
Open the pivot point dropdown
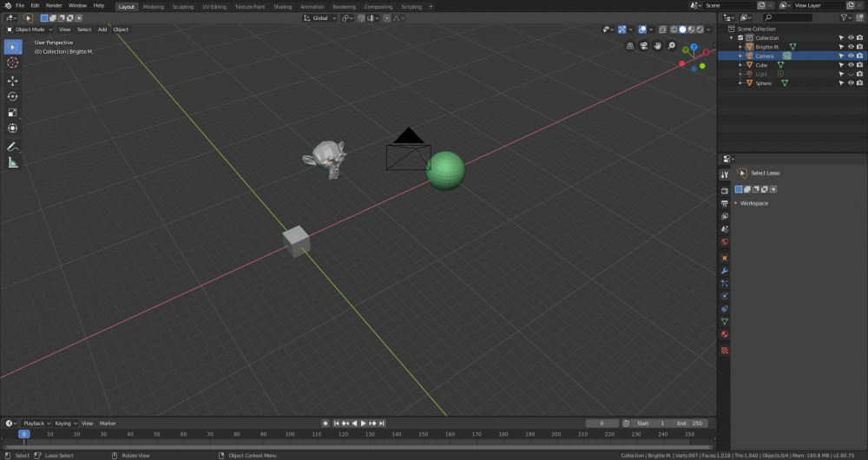tap(347, 18)
